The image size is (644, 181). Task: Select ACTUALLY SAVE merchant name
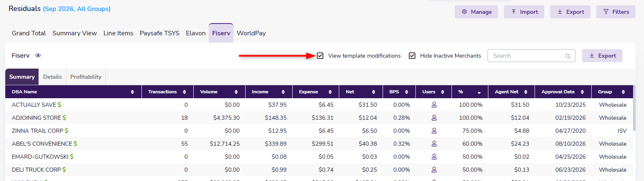(x=34, y=105)
